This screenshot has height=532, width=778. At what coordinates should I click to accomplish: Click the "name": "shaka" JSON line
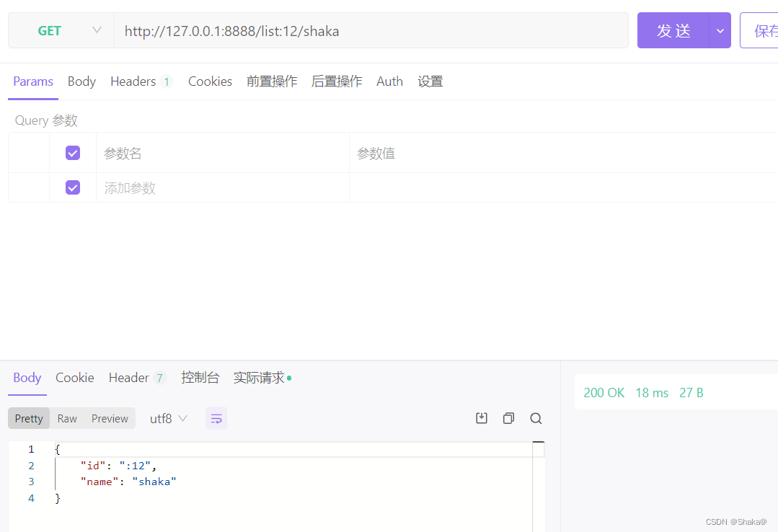[128, 482]
